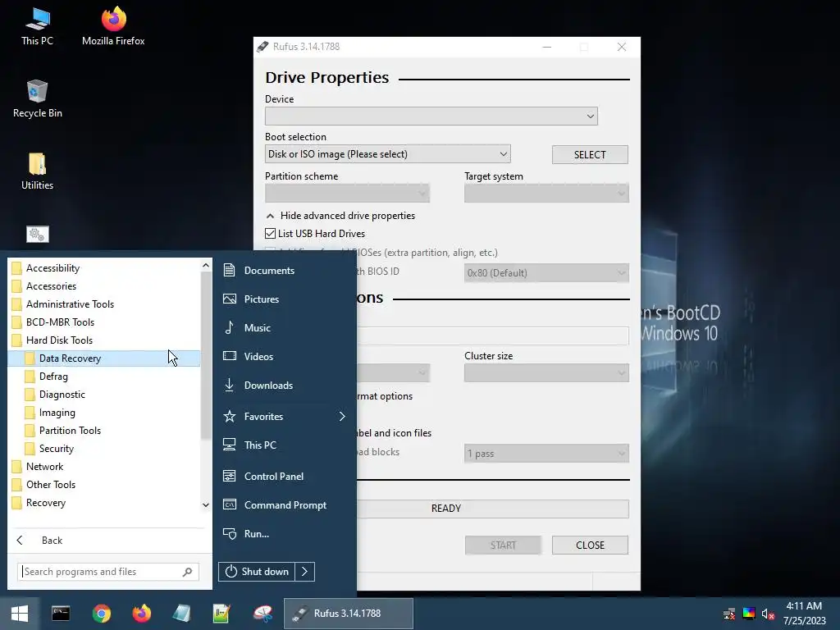Open Firefox from the taskbar

pos(141,614)
